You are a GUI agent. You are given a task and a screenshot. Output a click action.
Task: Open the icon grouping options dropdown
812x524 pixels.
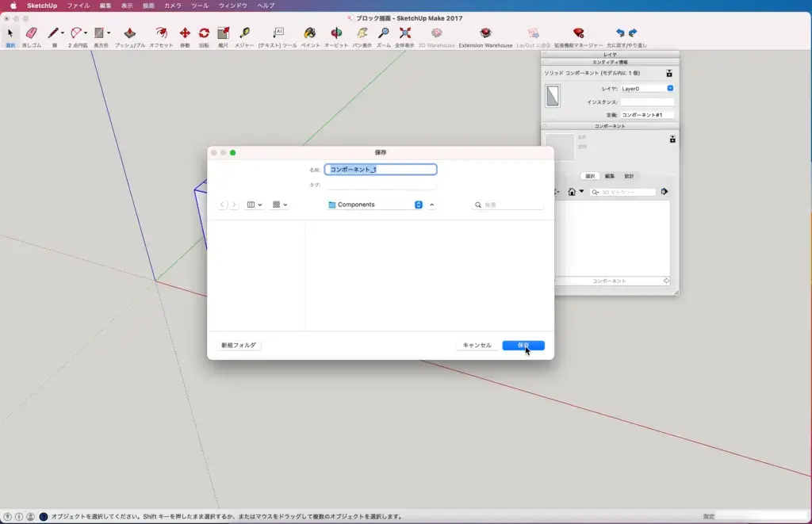(x=280, y=205)
